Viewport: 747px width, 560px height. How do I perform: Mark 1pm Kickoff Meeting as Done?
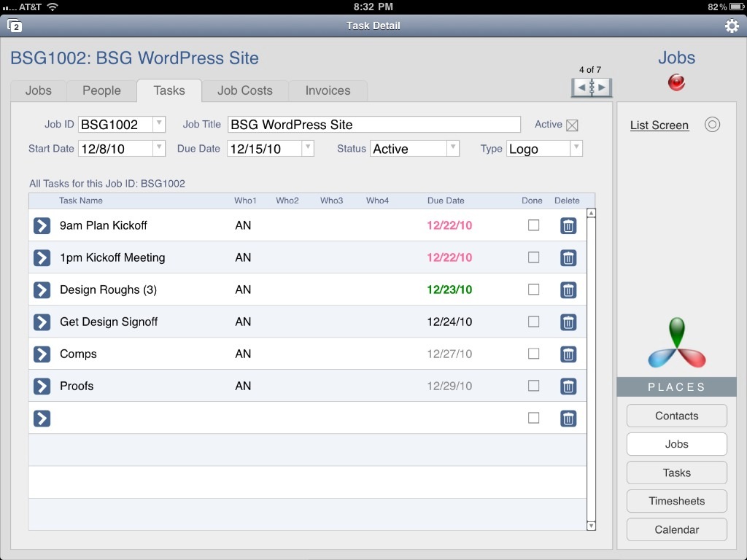[x=533, y=257]
